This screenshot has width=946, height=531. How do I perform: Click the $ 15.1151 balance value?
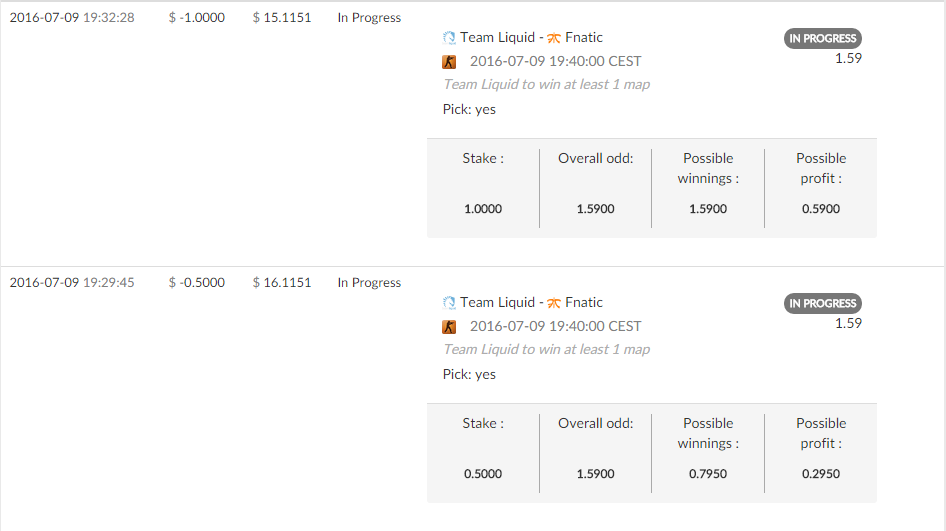pyautogui.click(x=282, y=18)
